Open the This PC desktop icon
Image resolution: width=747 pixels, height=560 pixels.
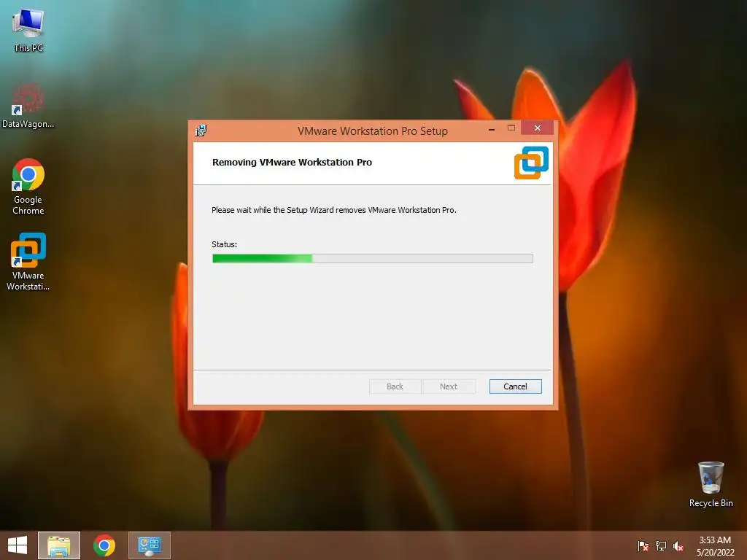click(28, 30)
